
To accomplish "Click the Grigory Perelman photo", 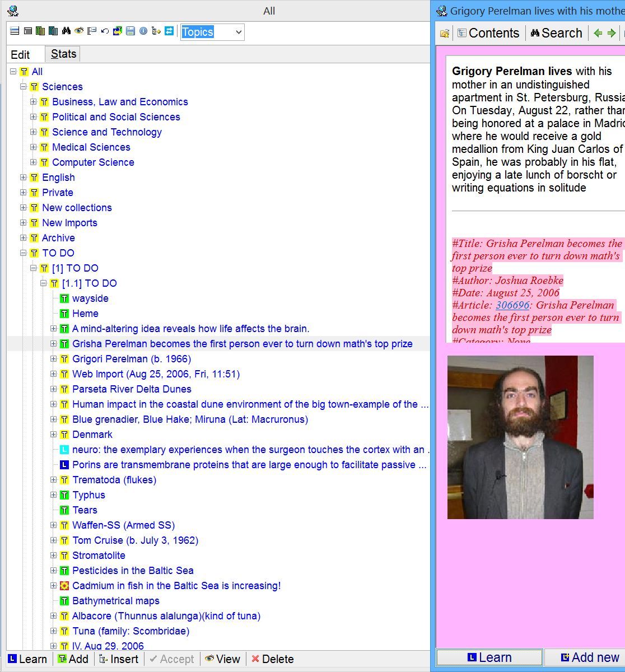I will click(x=520, y=437).
